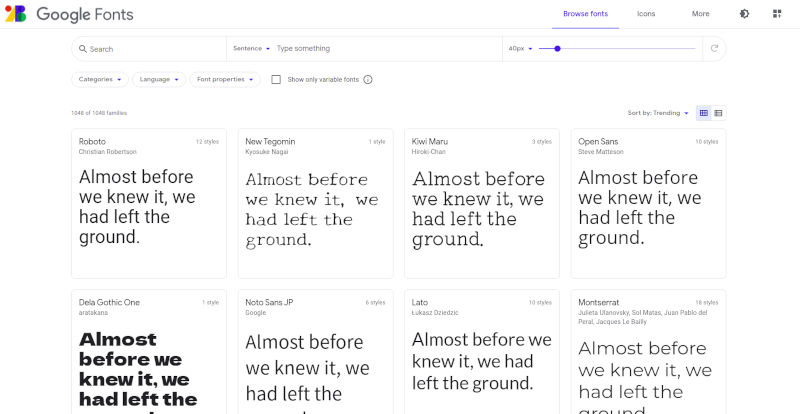The height and width of the screenshot is (414, 800).
Task: Open the Dela Gothic One font card
Action: [x=149, y=352]
